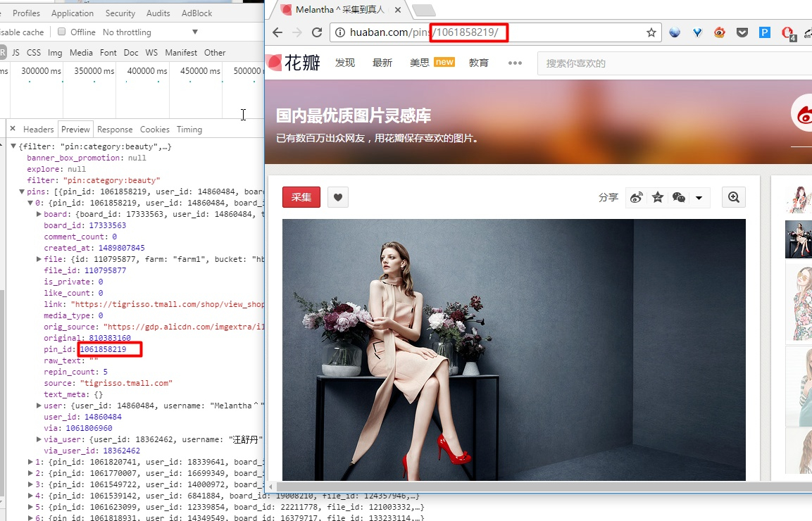Click the heart like button

[x=338, y=198]
